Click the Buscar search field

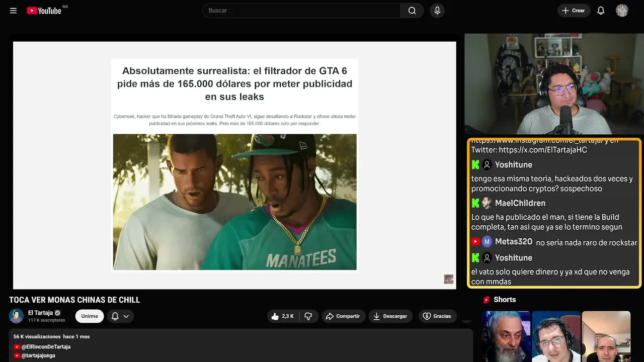pyautogui.click(x=301, y=11)
